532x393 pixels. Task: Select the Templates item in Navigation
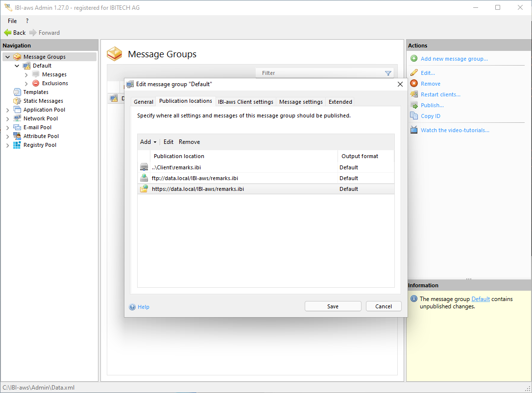[36, 92]
